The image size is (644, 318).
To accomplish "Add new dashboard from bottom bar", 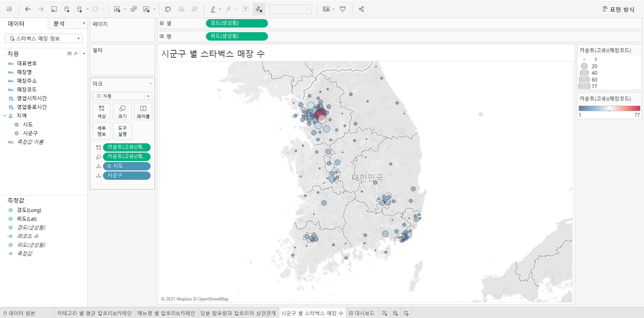I will click(395, 313).
